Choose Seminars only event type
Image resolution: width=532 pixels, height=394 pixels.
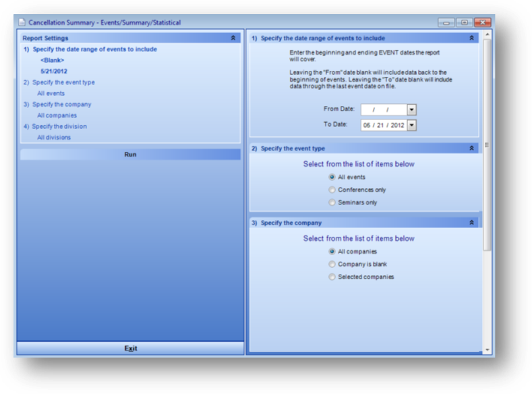[332, 202]
